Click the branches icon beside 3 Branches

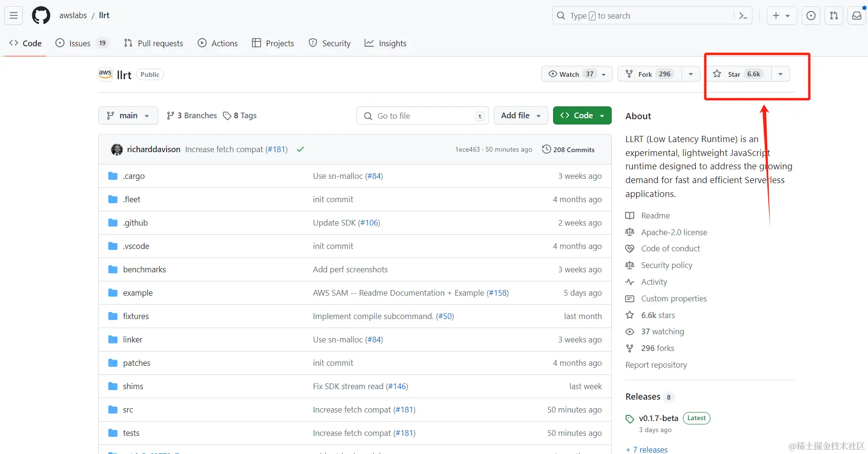[170, 115]
